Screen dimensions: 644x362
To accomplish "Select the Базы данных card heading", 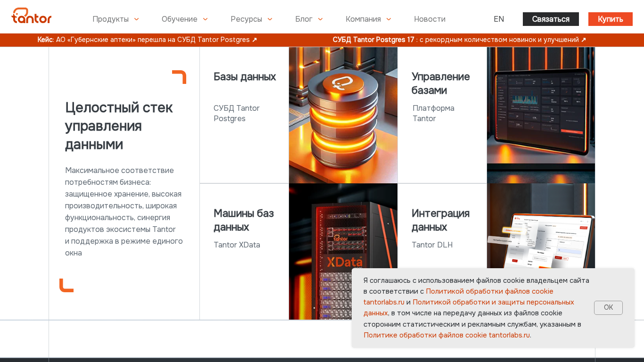I will (245, 76).
